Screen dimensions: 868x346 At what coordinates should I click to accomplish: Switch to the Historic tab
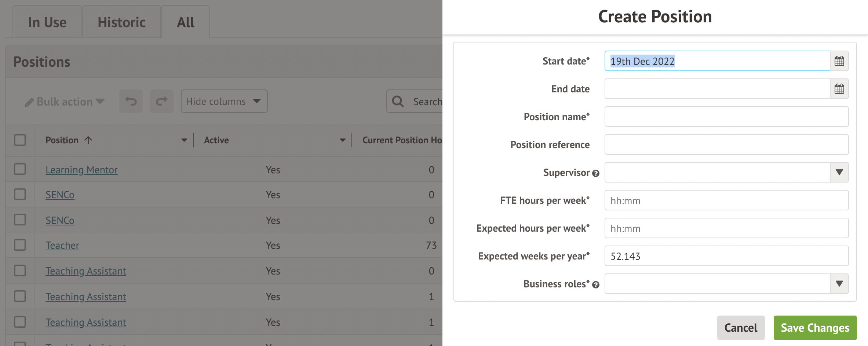(x=121, y=22)
